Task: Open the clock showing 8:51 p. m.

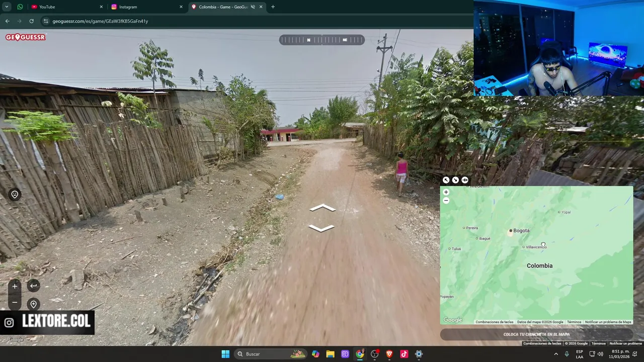Action: coord(620,354)
